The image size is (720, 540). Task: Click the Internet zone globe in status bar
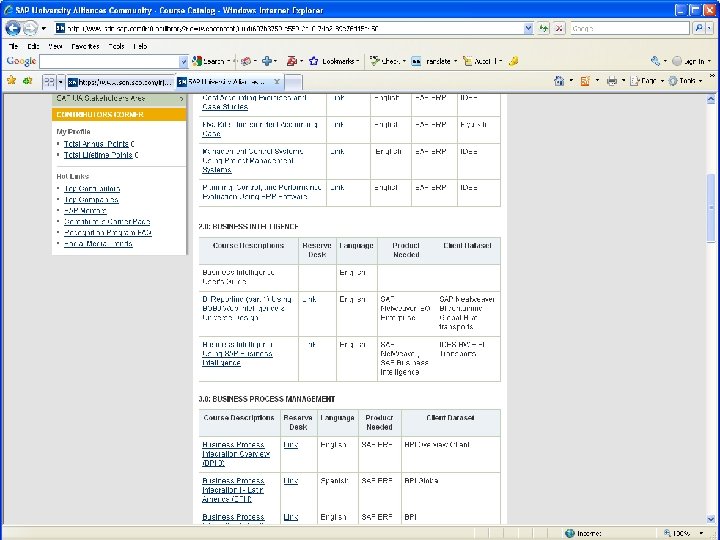point(570,533)
